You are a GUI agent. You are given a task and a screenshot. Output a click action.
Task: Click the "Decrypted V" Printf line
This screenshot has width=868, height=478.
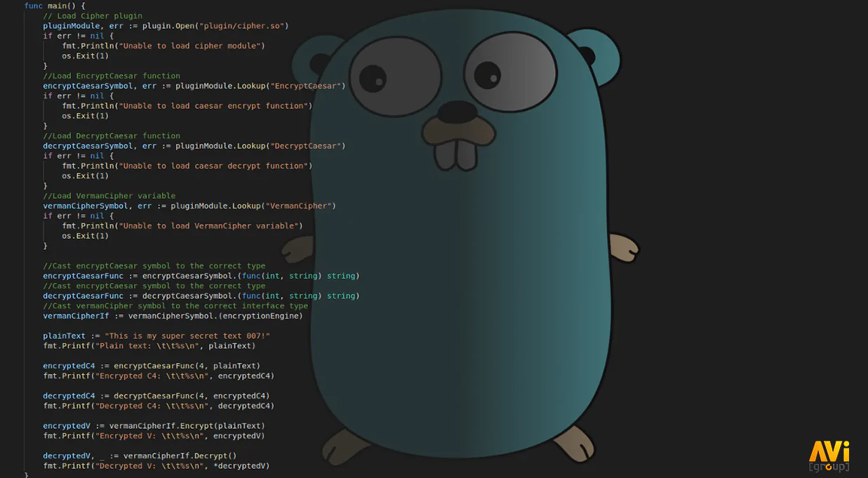click(156, 466)
